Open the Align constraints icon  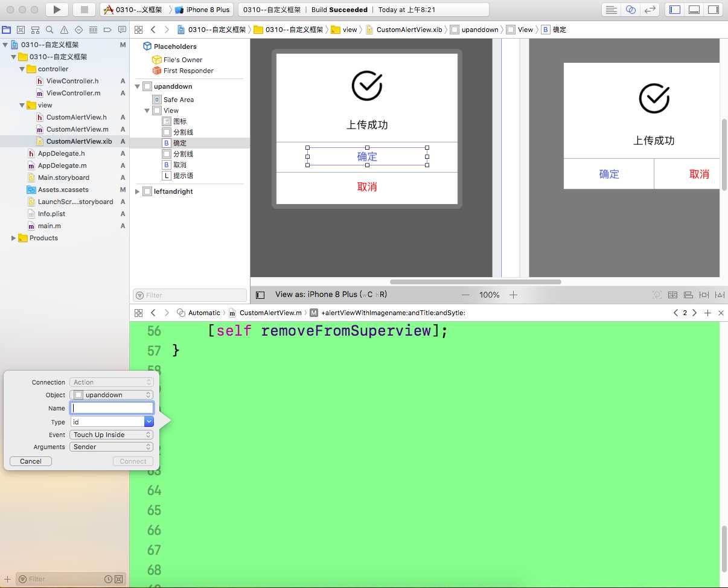click(x=688, y=295)
